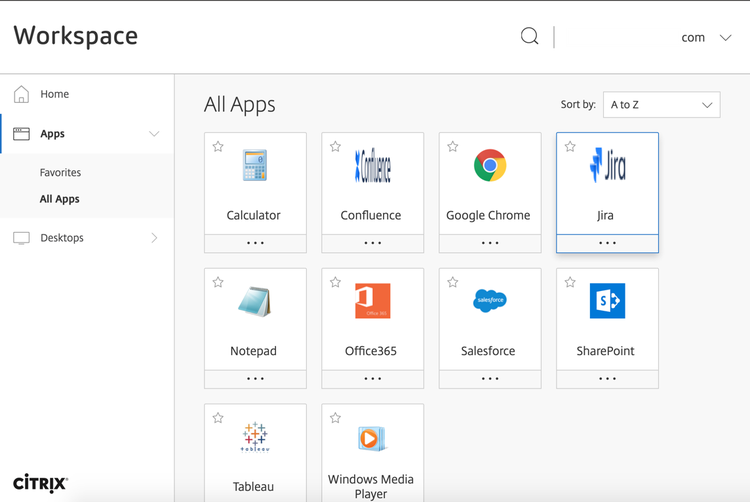Click the Desktops monitor icon in sidebar
Image resolution: width=750 pixels, height=502 pixels.
click(x=21, y=238)
